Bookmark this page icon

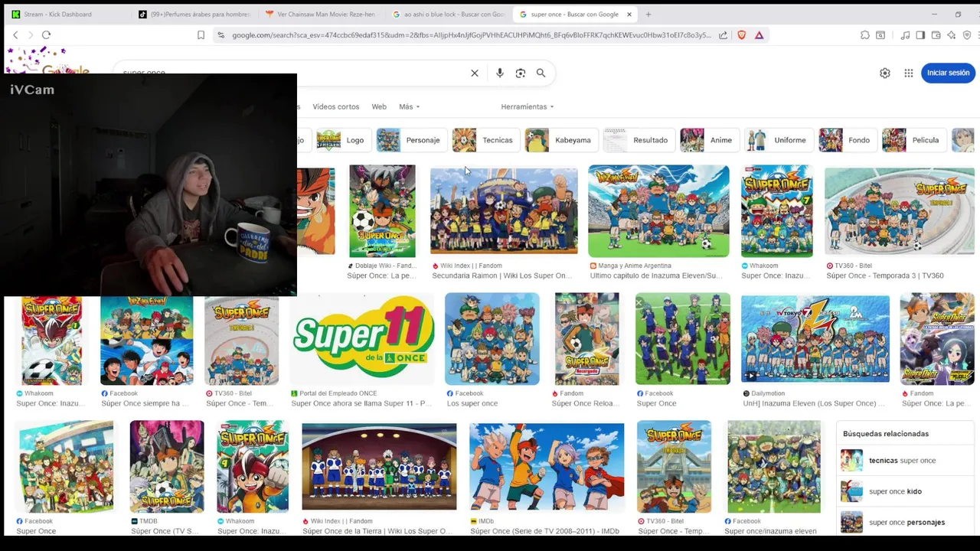click(x=201, y=35)
